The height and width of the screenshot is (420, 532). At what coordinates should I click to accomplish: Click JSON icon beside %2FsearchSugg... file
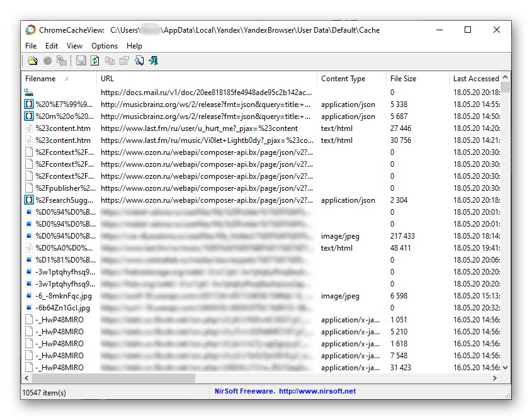[x=29, y=200]
